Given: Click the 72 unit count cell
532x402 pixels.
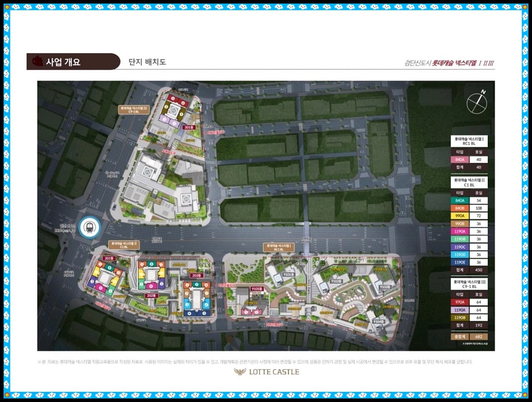Looking at the screenshot, I should click(x=479, y=216).
